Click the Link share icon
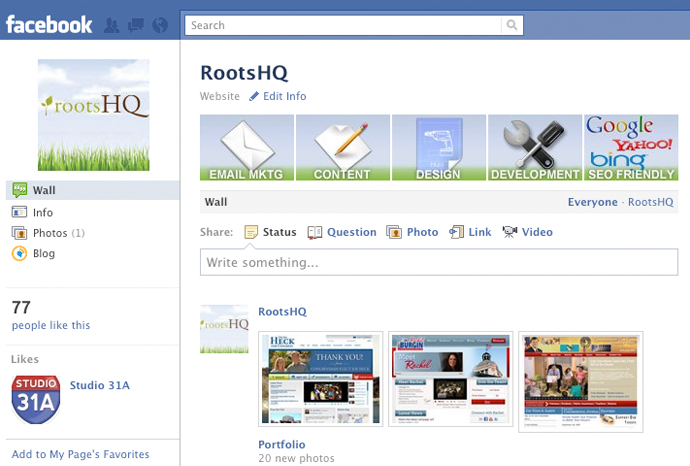This screenshot has width=690, height=466. [456, 232]
